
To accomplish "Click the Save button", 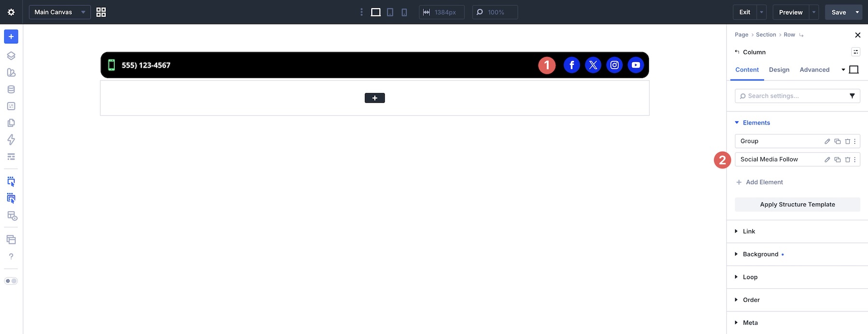I will coord(839,12).
